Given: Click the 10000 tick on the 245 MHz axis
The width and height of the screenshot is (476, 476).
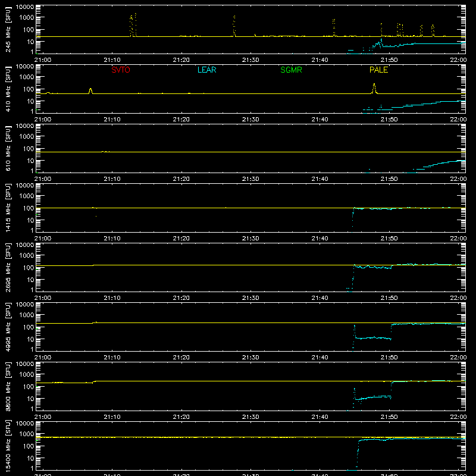Looking at the screenshot, I should tap(25, 7).
